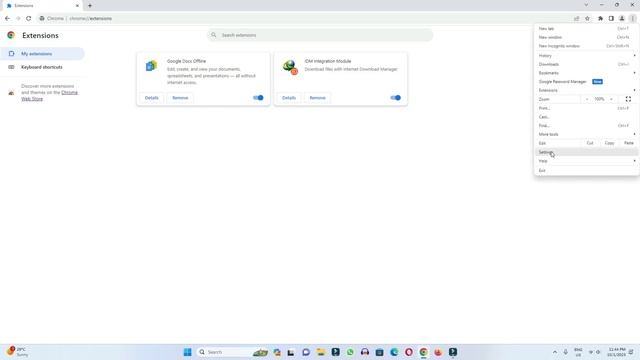640x360 pixels.
Task: Expand the Bookmarks submenu
Action: pos(587,73)
